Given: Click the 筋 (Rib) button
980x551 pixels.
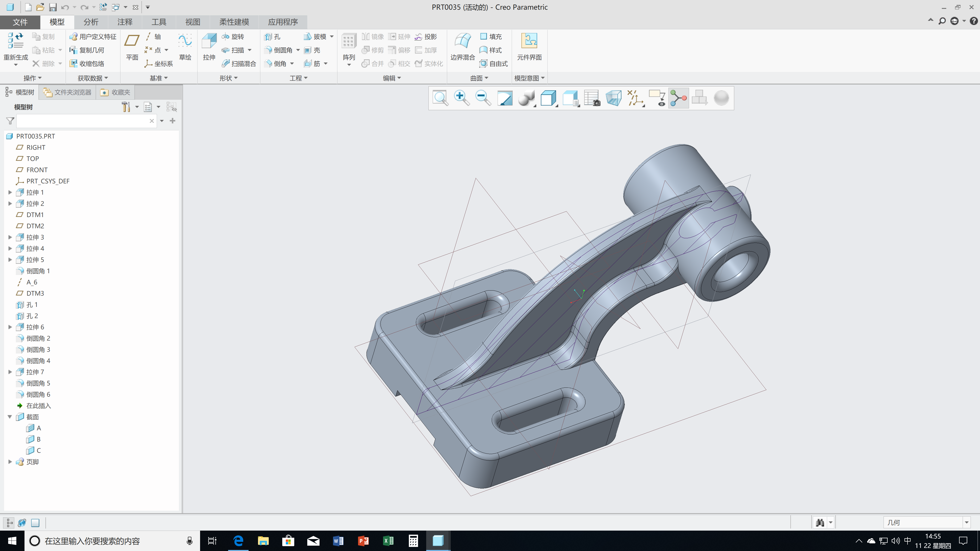Looking at the screenshot, I should pos(312,64).
